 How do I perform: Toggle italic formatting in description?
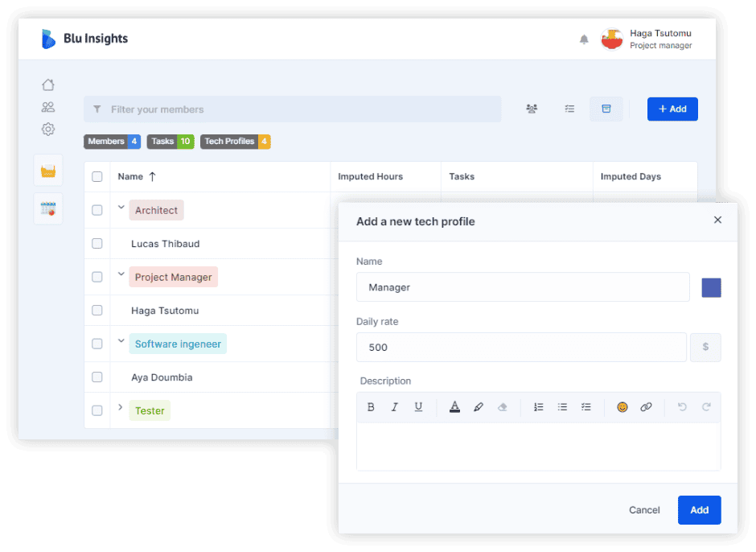394,407
